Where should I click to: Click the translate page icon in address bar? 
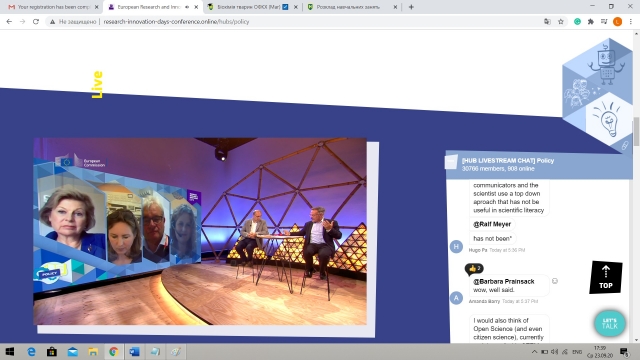[x=547, y=22]
